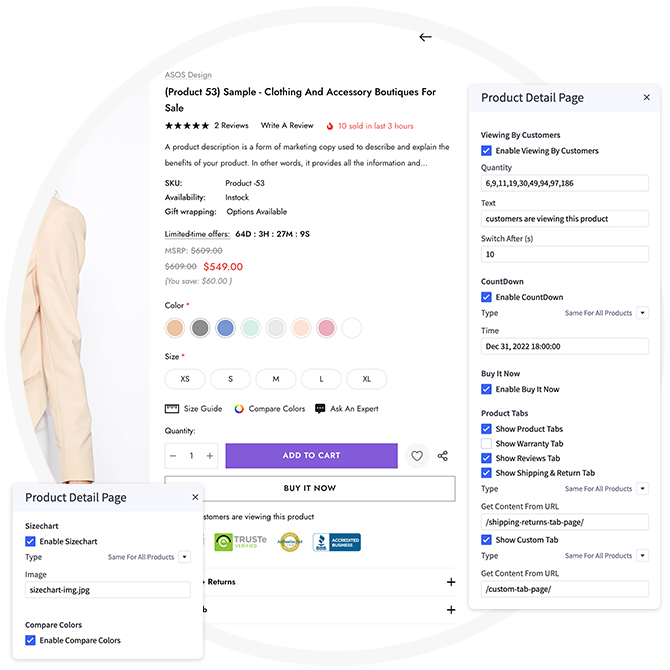Toggle Enable Compare Colors checkbox
This screenshot has height=670, width=670.
pyautogui.click(x=31, y=640)
